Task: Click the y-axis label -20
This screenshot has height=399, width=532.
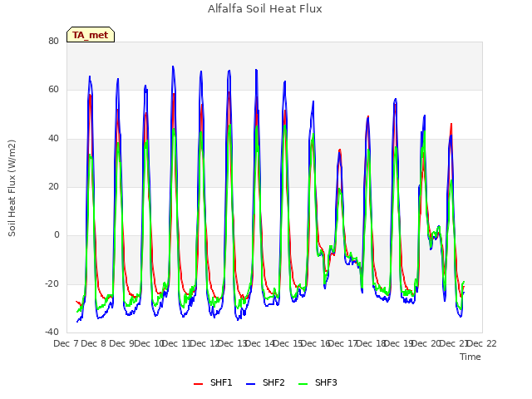Action: (52, 283)
